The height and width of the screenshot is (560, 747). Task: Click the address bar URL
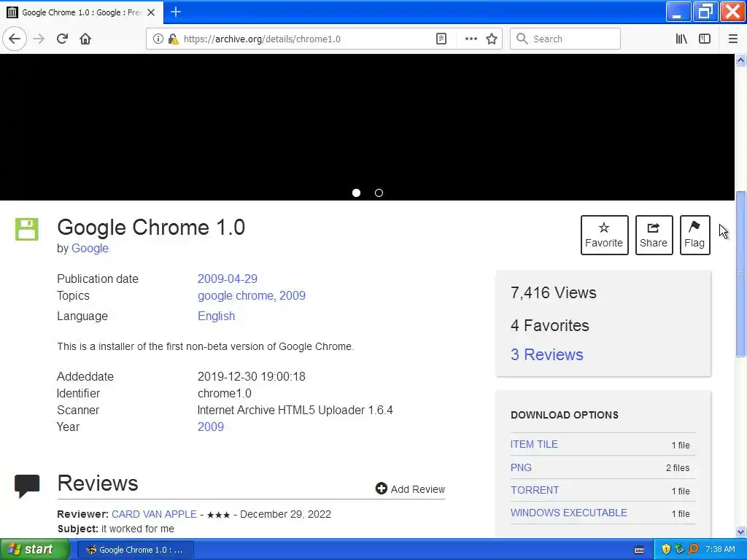coord(262,39)
